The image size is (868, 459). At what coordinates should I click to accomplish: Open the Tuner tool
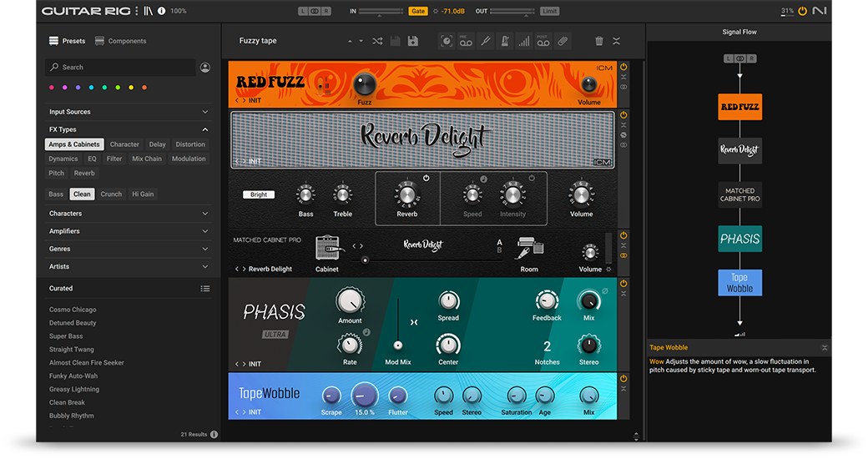(x=486, y=41)
